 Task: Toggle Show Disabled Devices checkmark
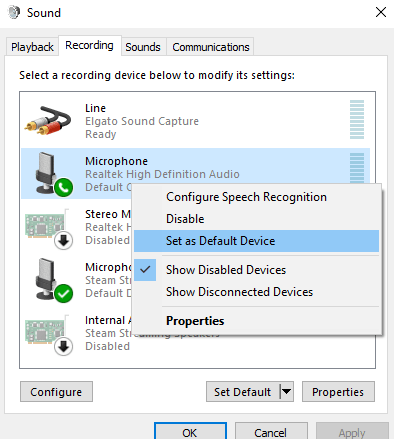tap(145, 270)
